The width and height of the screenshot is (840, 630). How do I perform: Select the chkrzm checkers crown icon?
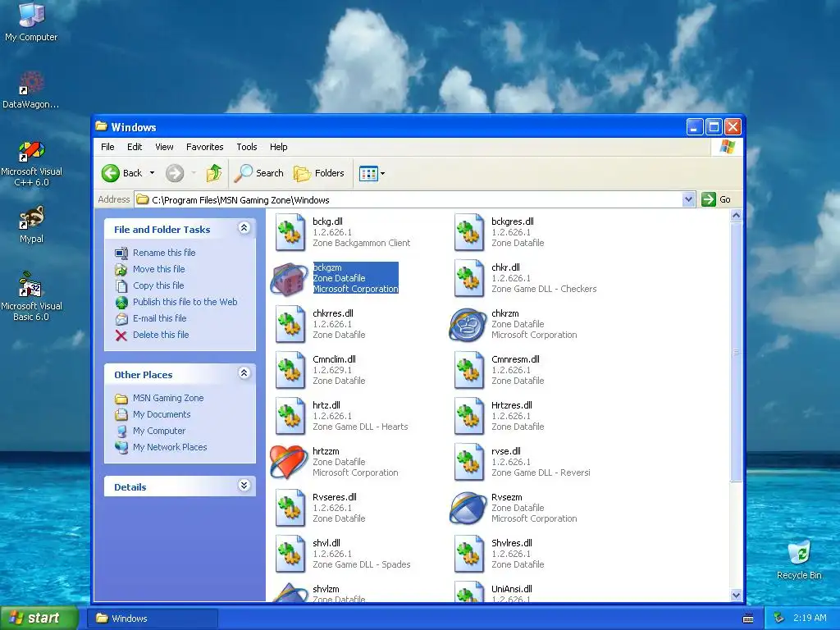468,325
